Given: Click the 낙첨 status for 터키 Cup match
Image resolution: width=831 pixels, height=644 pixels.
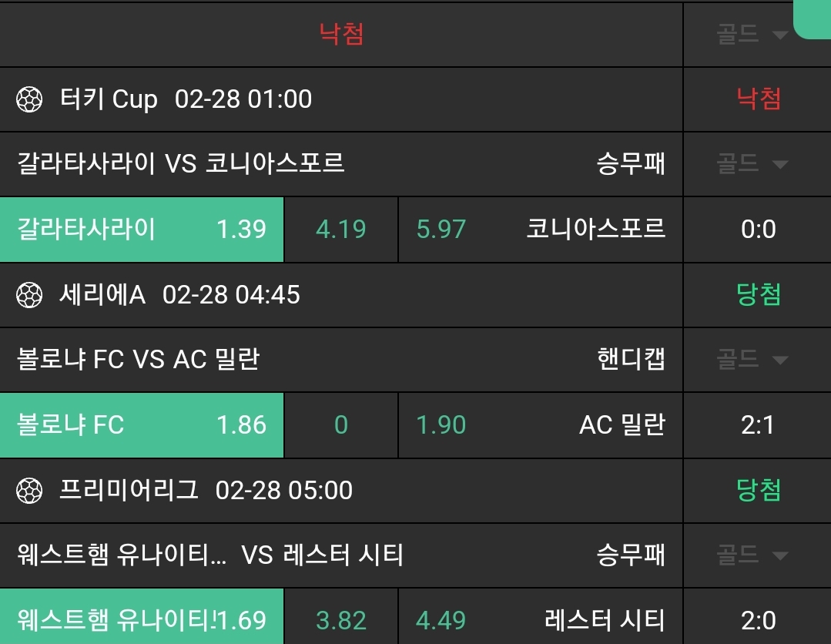Looking at the screenshot, I should click(759, 99).
